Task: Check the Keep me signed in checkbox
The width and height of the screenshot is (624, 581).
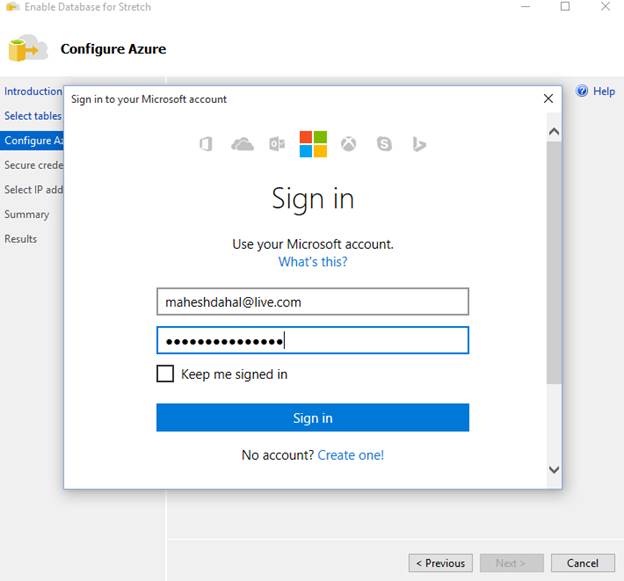Action: click(x=165, y=374)
